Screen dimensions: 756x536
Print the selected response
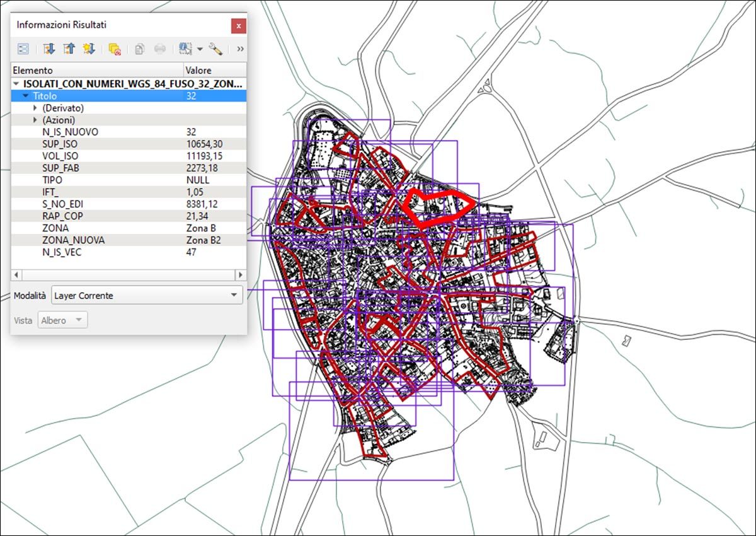[x=161, y=49]
